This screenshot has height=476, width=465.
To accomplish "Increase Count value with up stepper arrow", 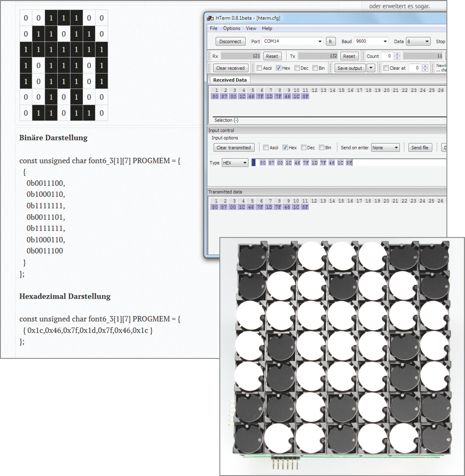I will [397, 54].
